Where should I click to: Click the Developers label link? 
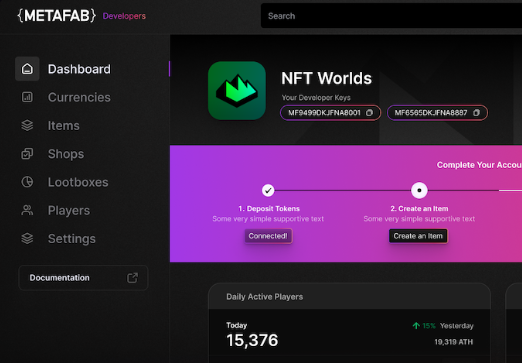tap(124, 16)
